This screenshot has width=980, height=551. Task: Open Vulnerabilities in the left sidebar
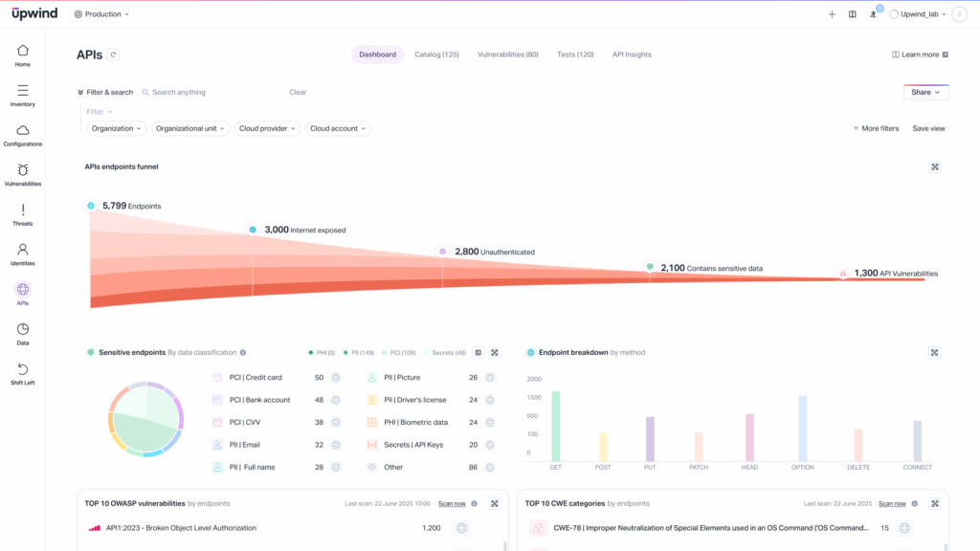(22, 174)
